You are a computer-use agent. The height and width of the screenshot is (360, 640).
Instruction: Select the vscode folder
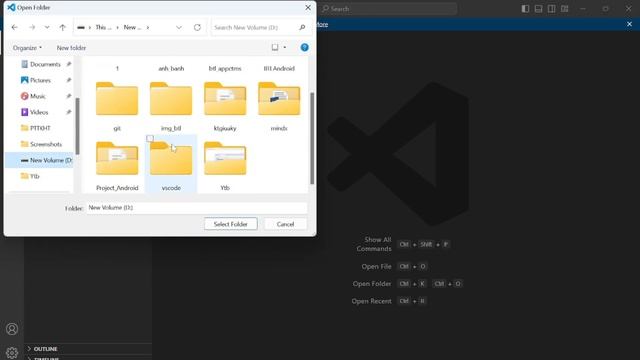click(x=171, y=163)
